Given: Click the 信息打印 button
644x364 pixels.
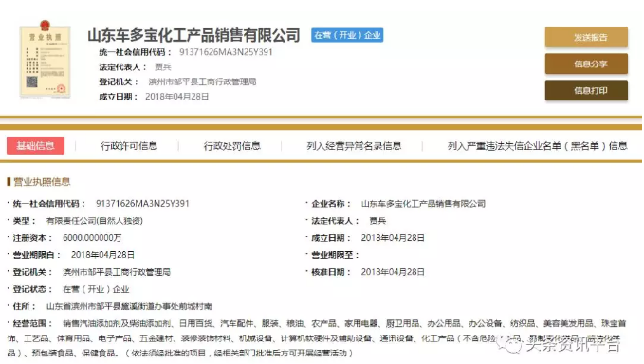Looking at the screenshot, I should click(586, 91).
